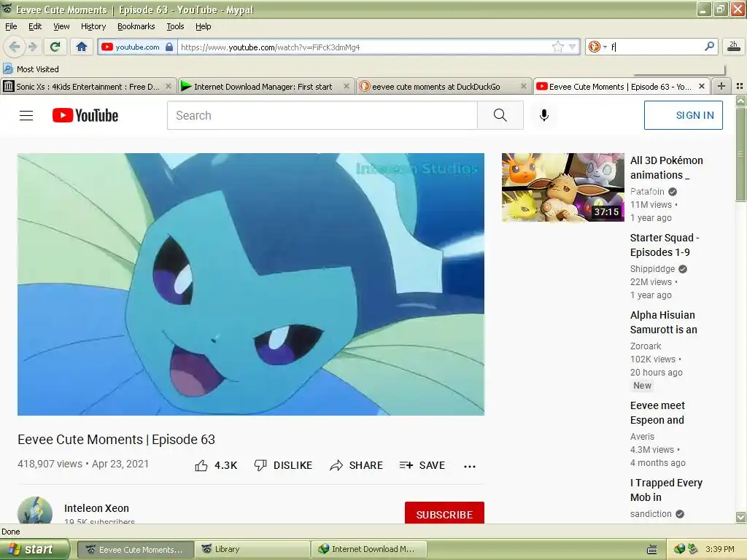Click the DISLIKE thumbs down button
This screenshot has height=560, width=747.
[x=283, y=465]
